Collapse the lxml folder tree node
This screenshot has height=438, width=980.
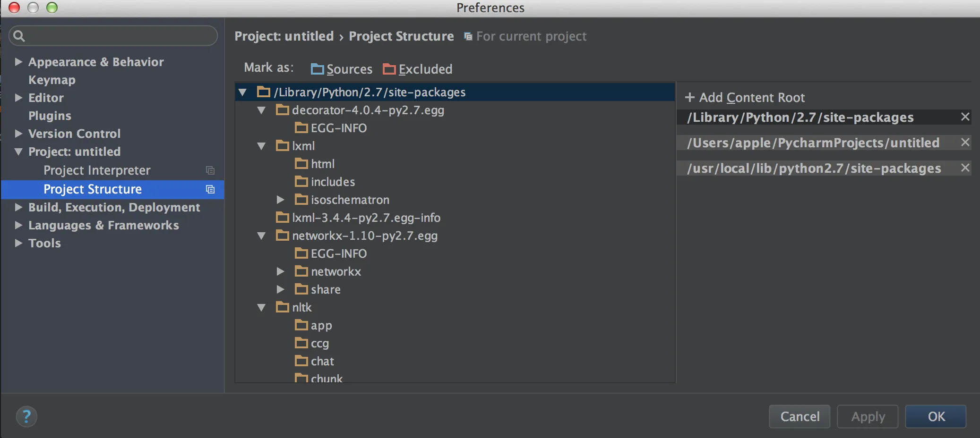pos(261,146)
